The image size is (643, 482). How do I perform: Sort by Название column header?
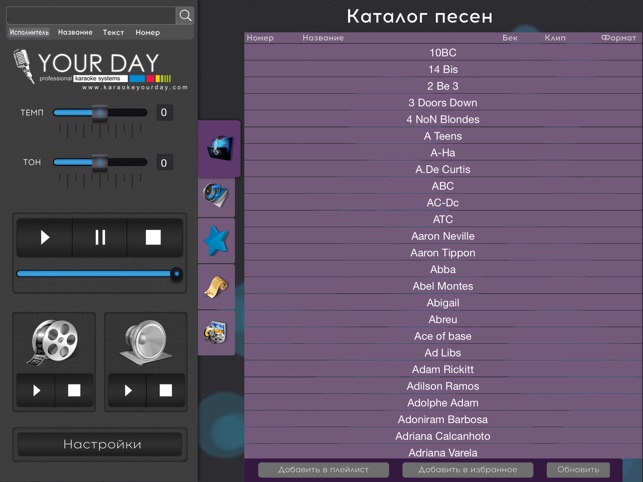[x=323, y=38]
